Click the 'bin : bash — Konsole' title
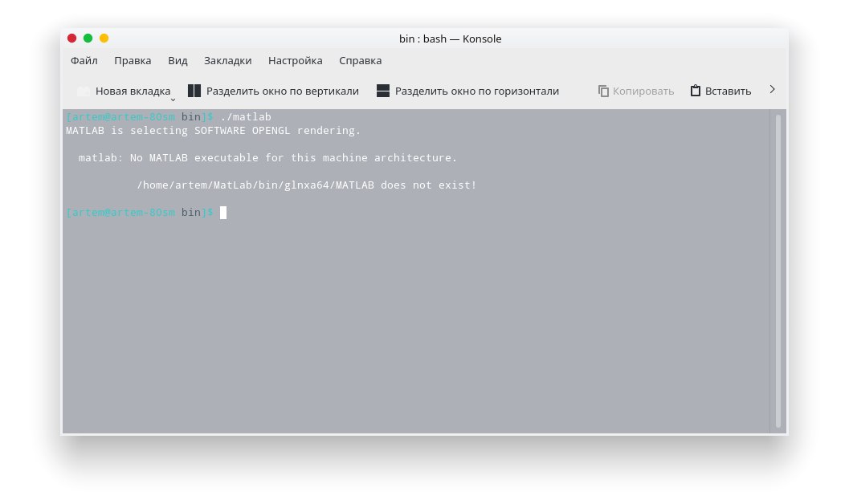The image size is (849, 504). (450, 39)
